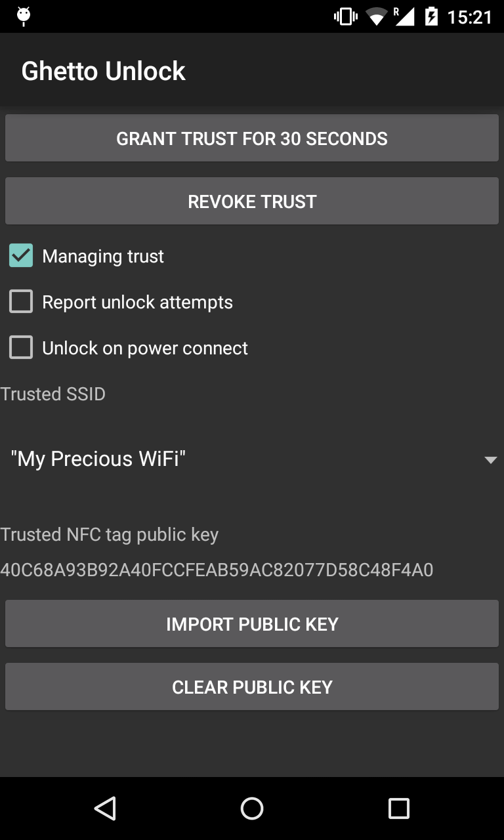Uncheck the Managing trust checkbox

21,256
